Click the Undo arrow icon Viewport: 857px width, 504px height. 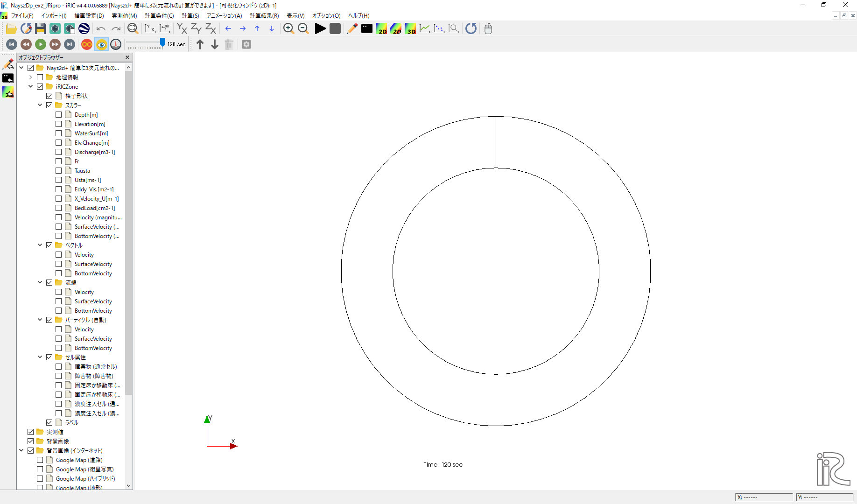coord(101,29)
